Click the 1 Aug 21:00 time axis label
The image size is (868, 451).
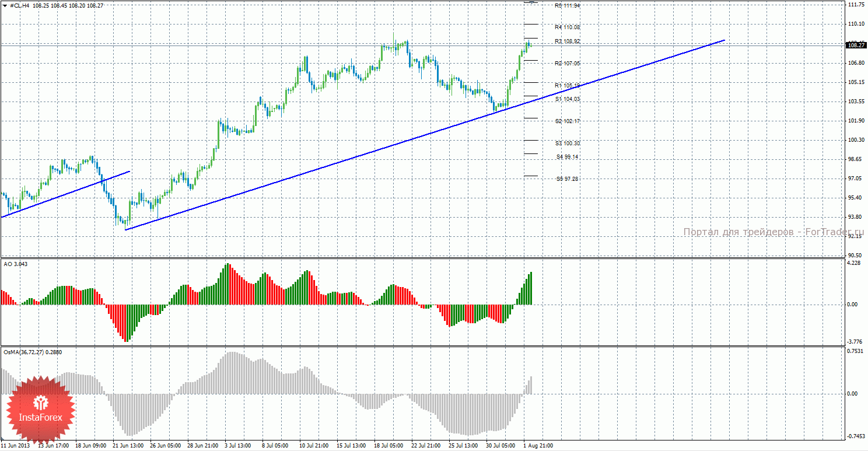(538, 446)
